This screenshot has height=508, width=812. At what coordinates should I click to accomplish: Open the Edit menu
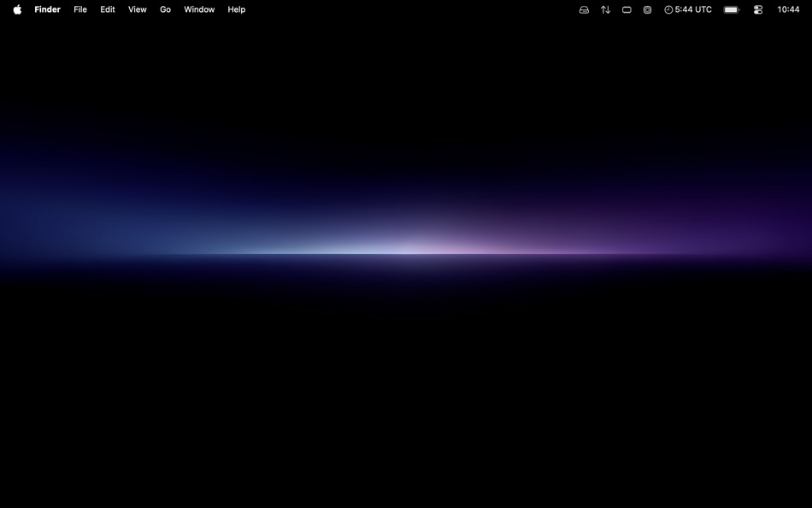point(107,9)
